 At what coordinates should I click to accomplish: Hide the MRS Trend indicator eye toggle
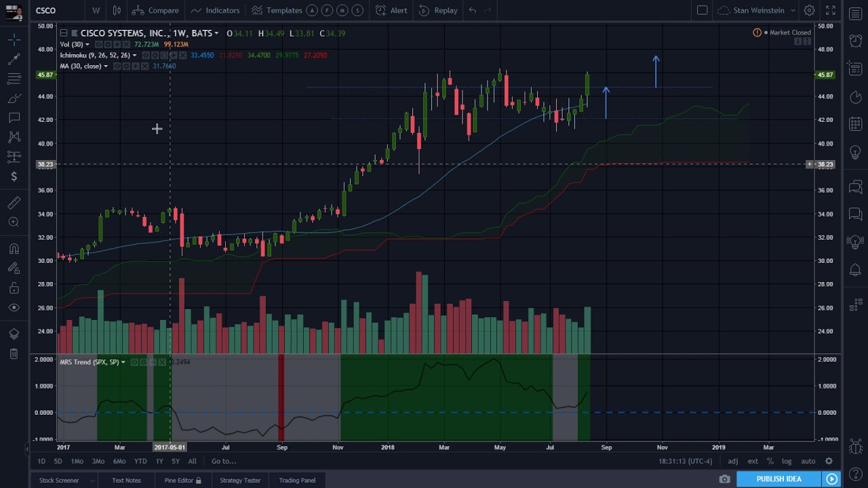[134, 362]
